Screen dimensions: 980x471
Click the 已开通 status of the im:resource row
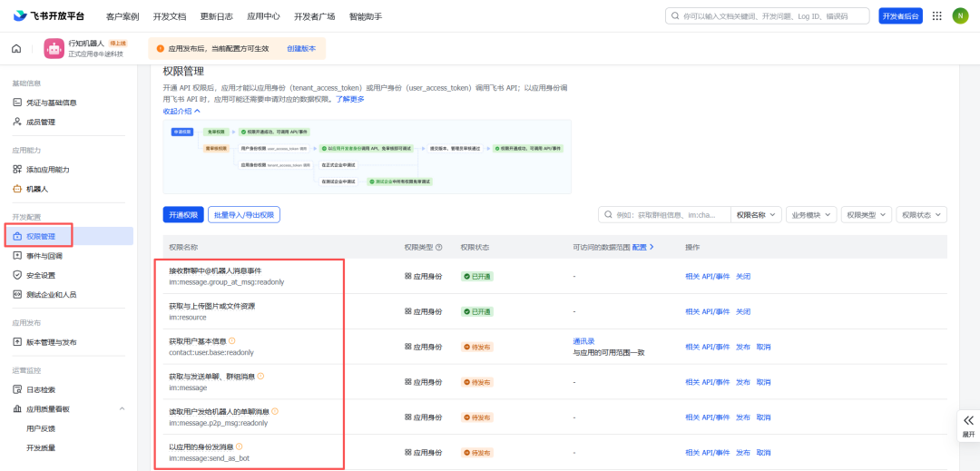[477, 311]
